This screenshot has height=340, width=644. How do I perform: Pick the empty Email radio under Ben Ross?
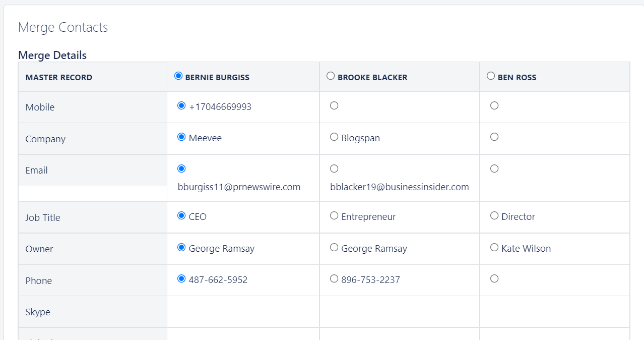[x=494, y=168]
